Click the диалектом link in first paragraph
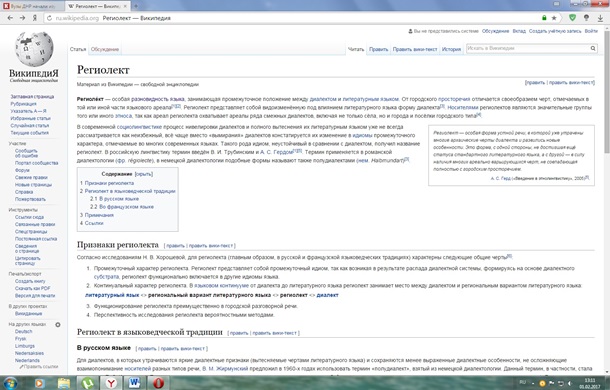610x390 pixels. [x=323, y=99]
